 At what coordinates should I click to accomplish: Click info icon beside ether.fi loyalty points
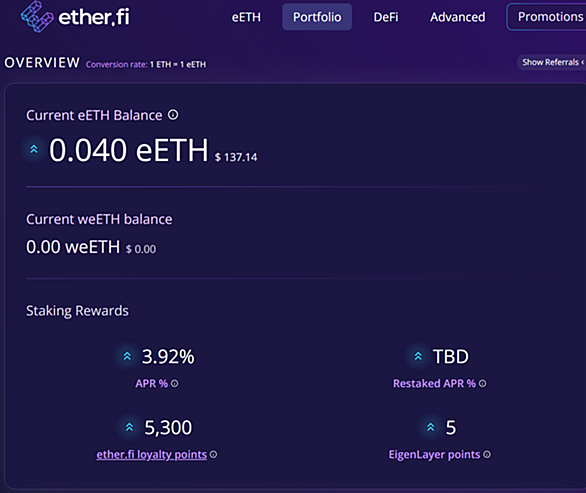pos(213,455)
